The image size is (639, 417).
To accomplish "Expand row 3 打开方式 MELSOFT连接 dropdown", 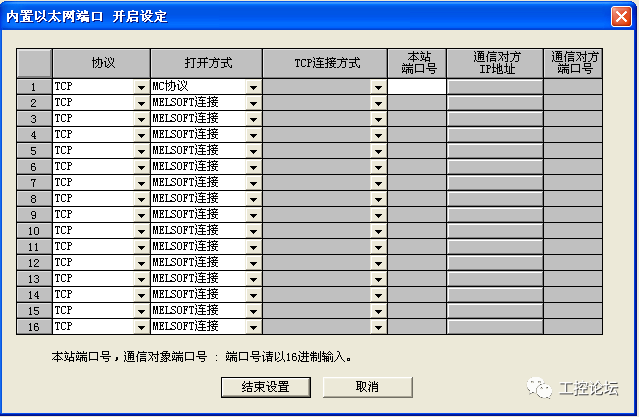I will pyautogui.click(x=253, y=119).
